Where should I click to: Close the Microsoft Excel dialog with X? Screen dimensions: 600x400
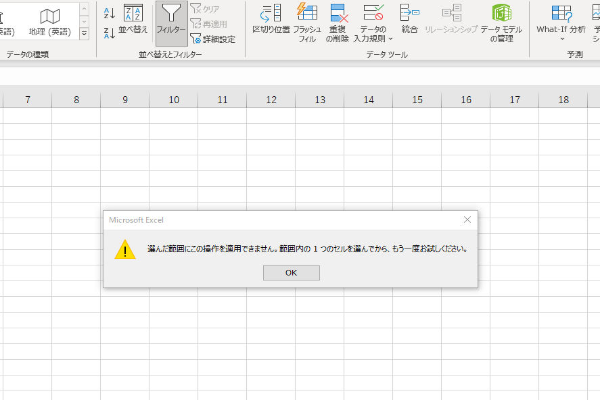pos(467,219)
